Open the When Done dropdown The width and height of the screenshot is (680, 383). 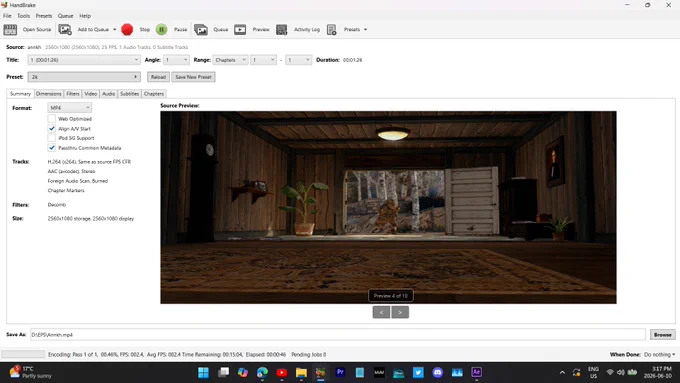click(x=660, y=354)
